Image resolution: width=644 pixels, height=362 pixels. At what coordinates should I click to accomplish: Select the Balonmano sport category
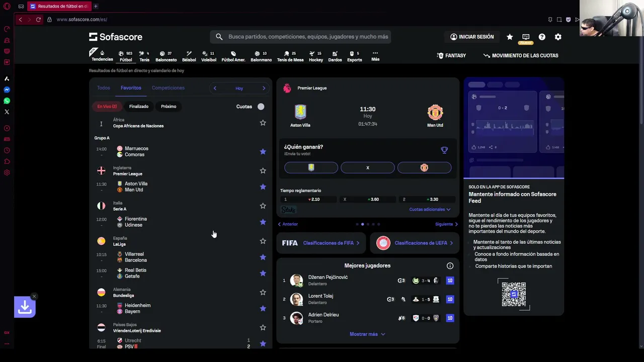point(261,56)
